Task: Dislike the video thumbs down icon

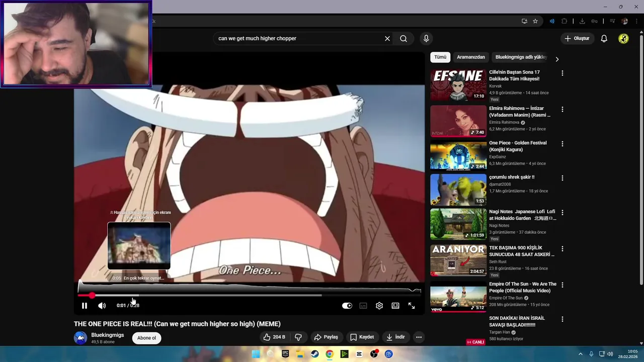Action: click(x=298, y=337)
